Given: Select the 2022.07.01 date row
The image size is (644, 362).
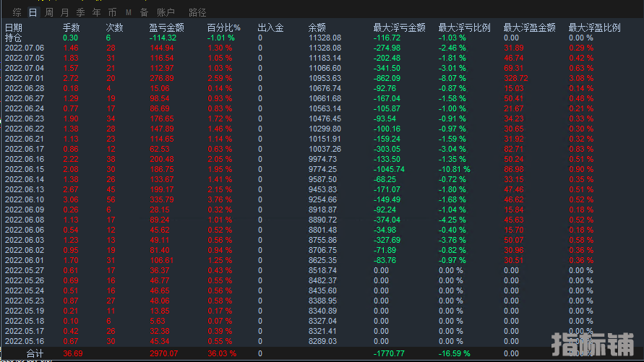Looking at the screenshot, I should pyautogui.click(x=25, y=78).
